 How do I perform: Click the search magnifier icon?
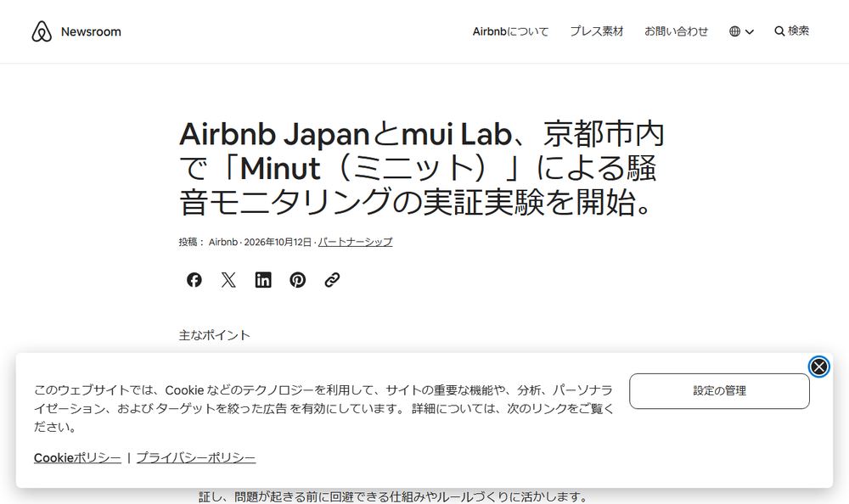779,31
